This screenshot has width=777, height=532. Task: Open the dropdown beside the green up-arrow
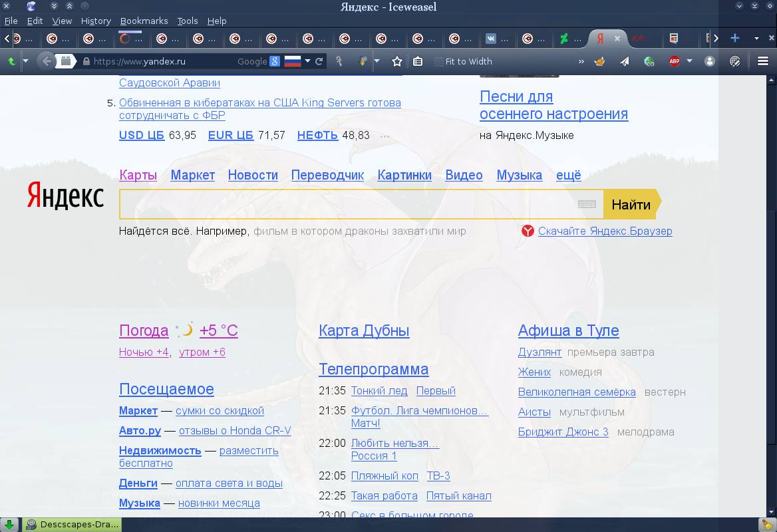pyautogui.click(x=25, y=61)
